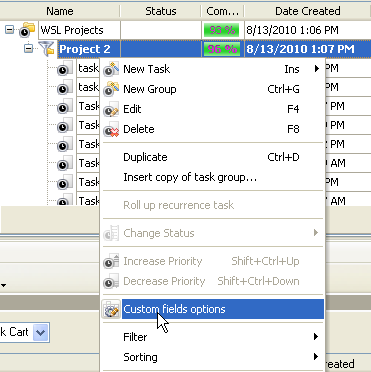The height and width of the screenshot is (372, 371).
Task: Open Custom fields options
Action: coord(213,309)
